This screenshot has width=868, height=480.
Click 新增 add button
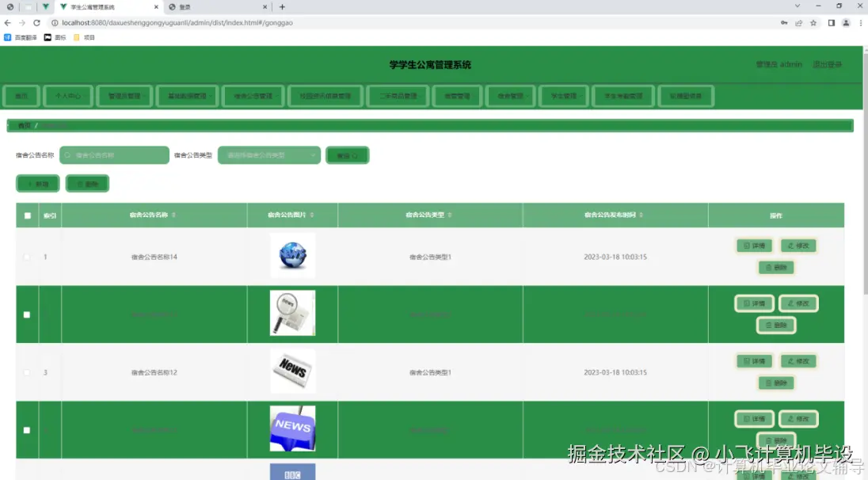click(x=38, y=184)
